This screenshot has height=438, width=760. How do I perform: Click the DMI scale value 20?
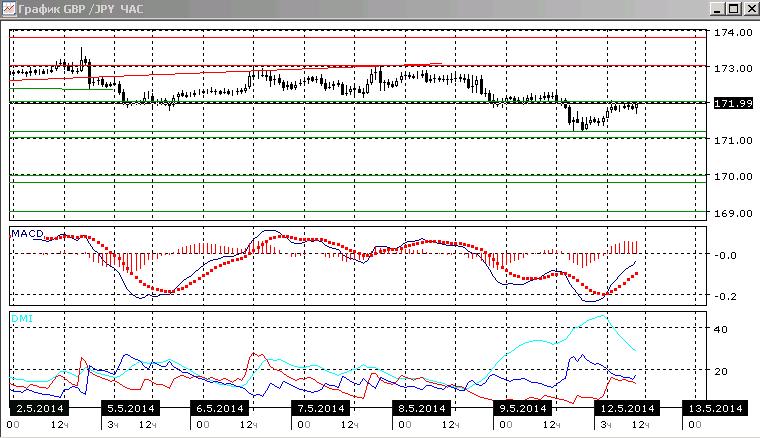coord(721,371)
